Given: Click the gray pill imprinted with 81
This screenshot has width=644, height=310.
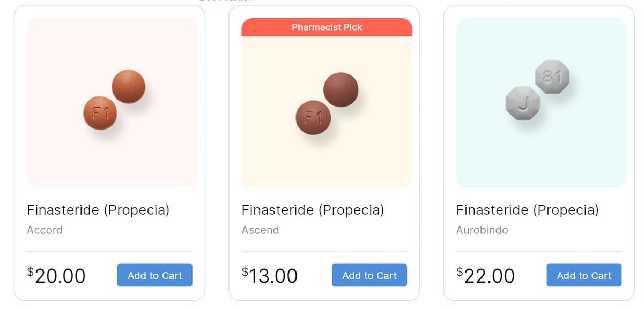Looking at the screenshot, I should (x=552, y=77).
